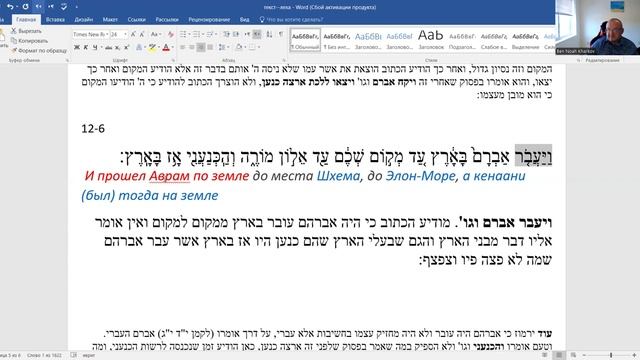Viewport: 640px width, 360px height.
Task: Open paragraph dialog launcher in Абзац group
Action: [x=284, y=60]
